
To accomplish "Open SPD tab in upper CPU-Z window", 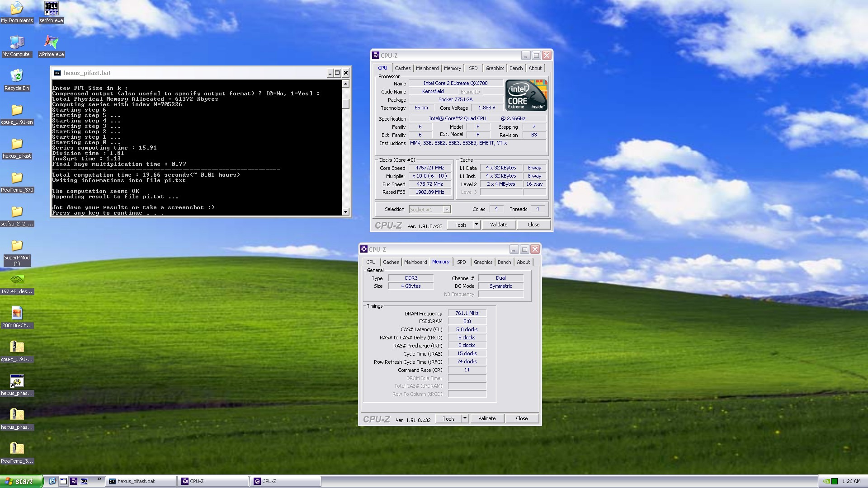I will [473, 68].
